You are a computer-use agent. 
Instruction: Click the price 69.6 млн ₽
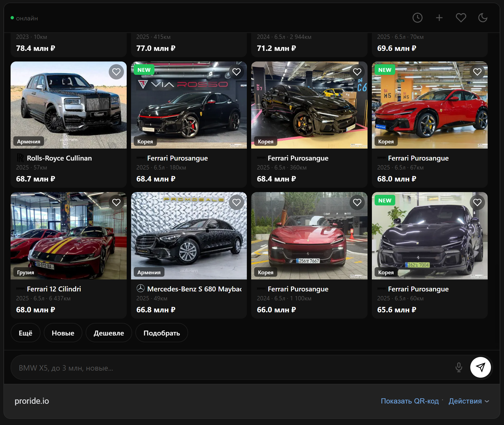tap(397, 48)
